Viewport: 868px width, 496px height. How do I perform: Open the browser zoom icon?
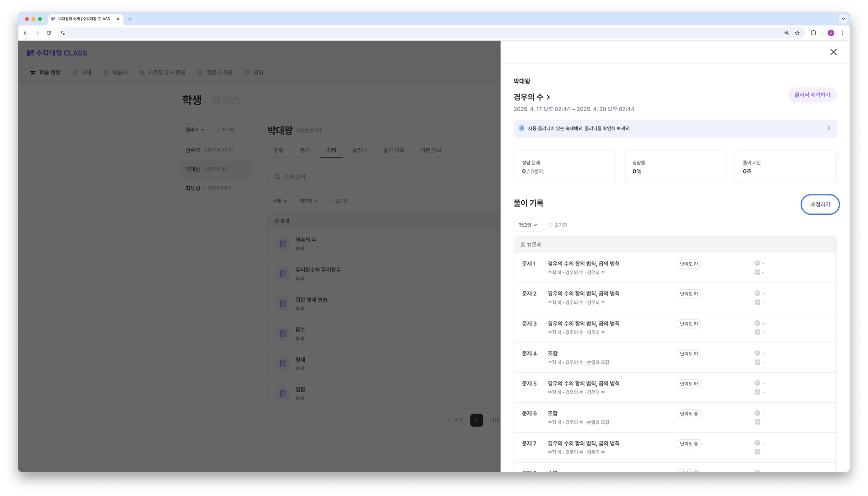point(787,33)
